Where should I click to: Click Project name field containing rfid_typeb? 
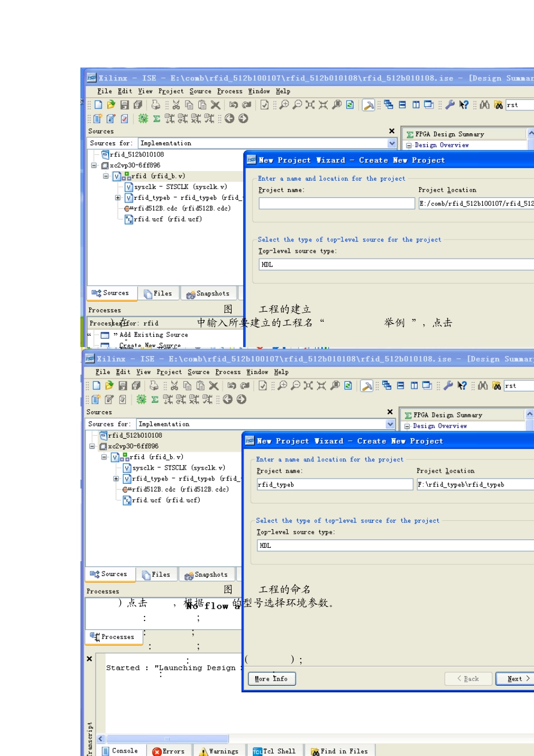[x=335, y=484]
